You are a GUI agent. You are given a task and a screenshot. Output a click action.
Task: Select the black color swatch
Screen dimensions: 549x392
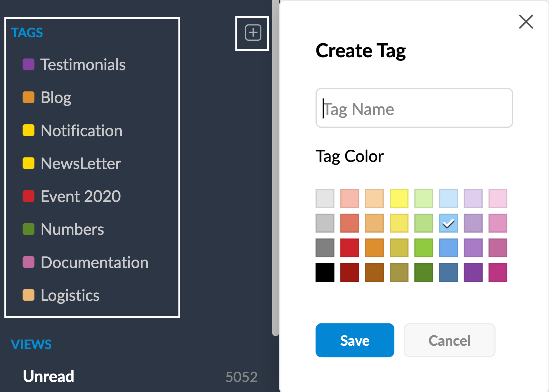click(x=325, y=272)
